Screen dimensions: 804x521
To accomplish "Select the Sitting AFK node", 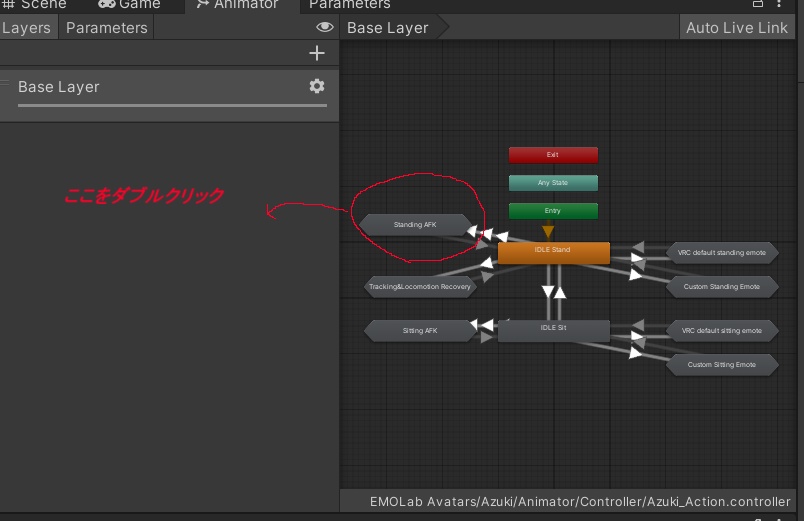I will [x=420, y=331].
